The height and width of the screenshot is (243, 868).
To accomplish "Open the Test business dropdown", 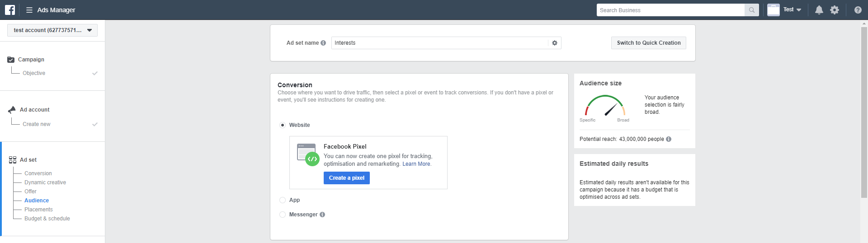I will click(793, 9).
